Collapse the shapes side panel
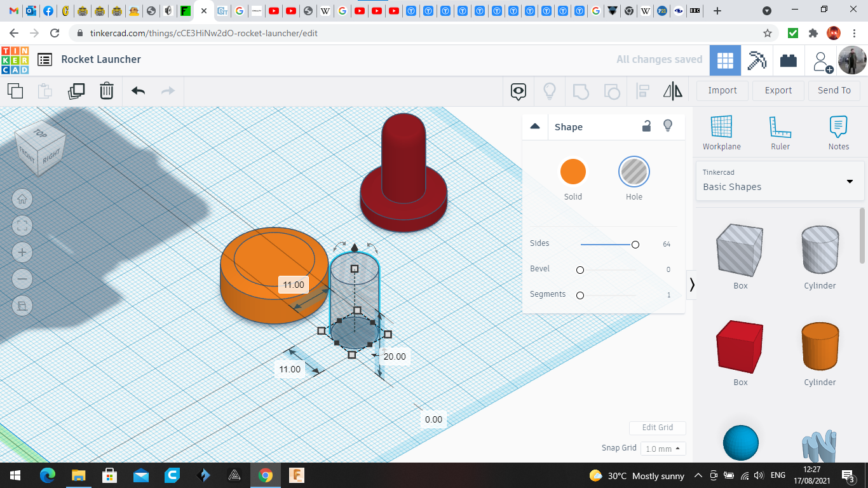 pos(692,285)
